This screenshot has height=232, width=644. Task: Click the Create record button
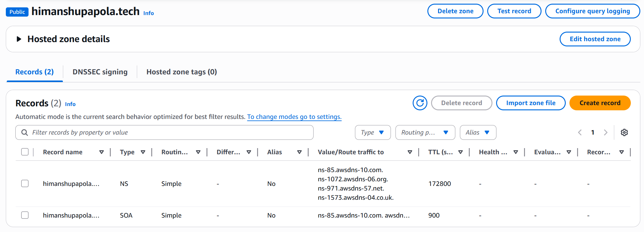[x=600, y=103]
